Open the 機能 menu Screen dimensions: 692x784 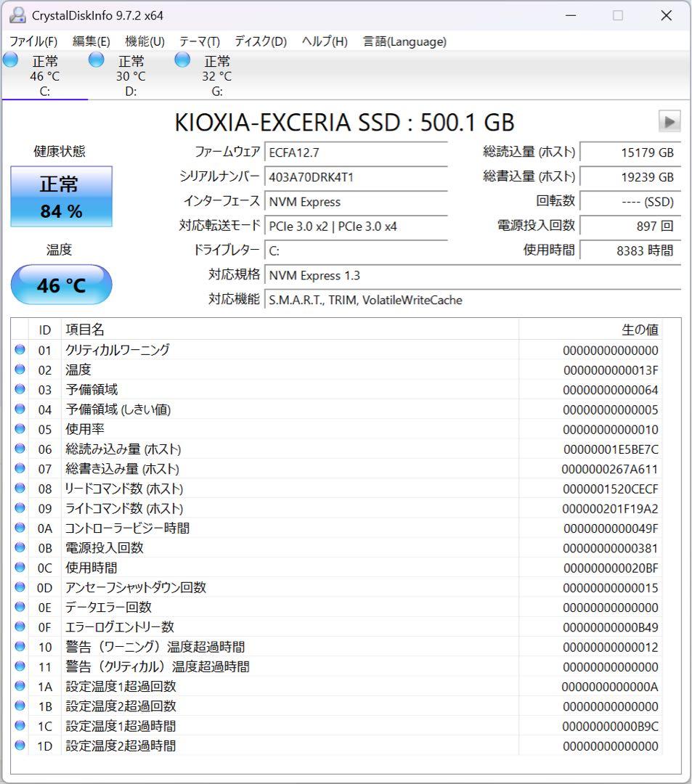pyautogui.click(x=144, y=41)
